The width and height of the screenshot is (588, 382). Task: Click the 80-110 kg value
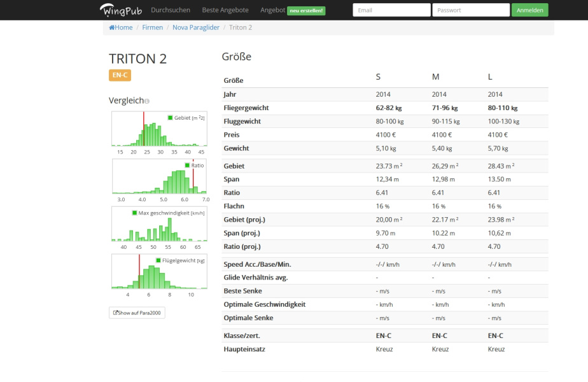coord(503,108)
